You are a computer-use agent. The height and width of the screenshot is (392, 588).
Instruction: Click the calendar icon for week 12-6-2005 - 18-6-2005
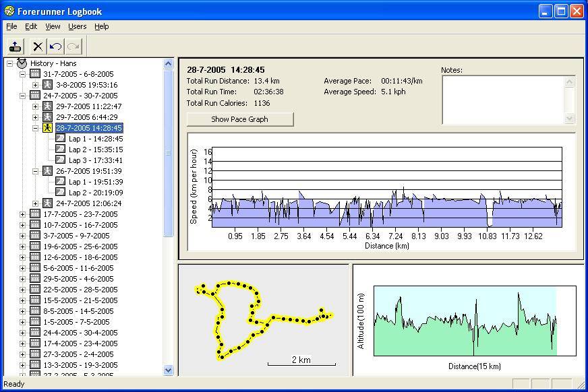[x=35, y=257]
